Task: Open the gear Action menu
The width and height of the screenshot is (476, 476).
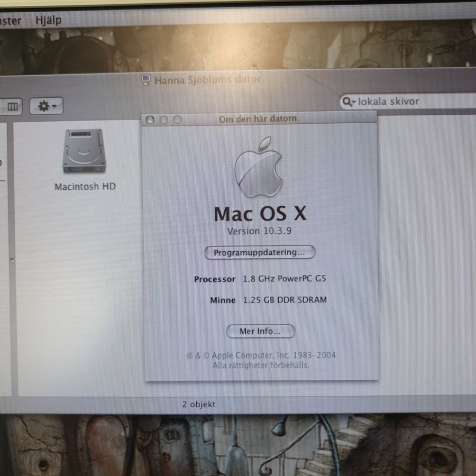Action: tap(47, 107)
